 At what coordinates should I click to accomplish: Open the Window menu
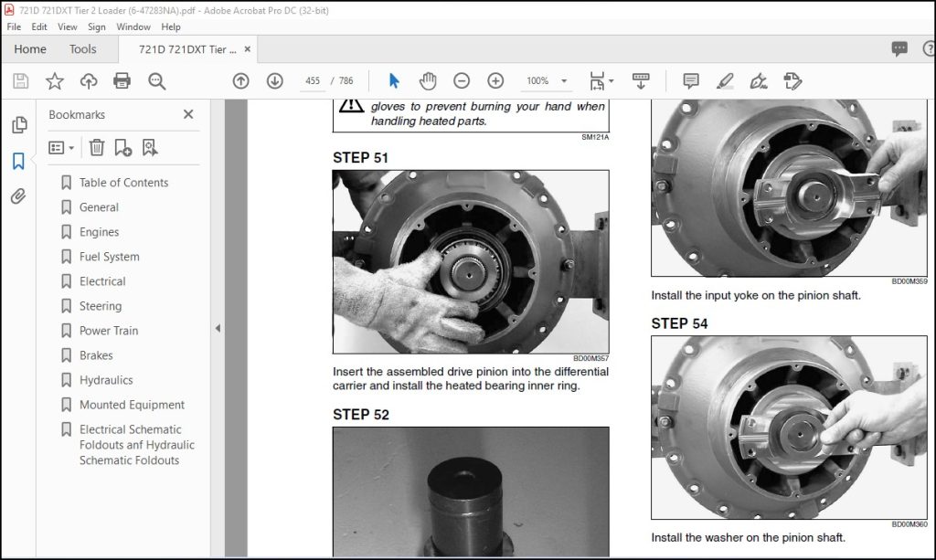coord(133,26)
